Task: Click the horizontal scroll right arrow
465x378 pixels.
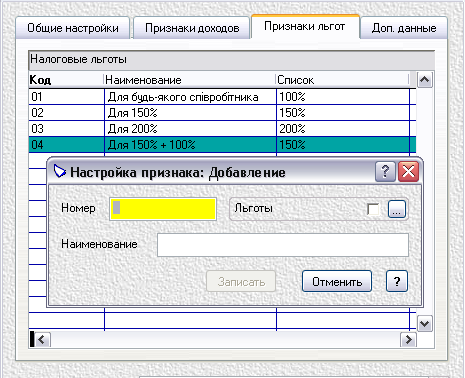Action: click(408, 340)
